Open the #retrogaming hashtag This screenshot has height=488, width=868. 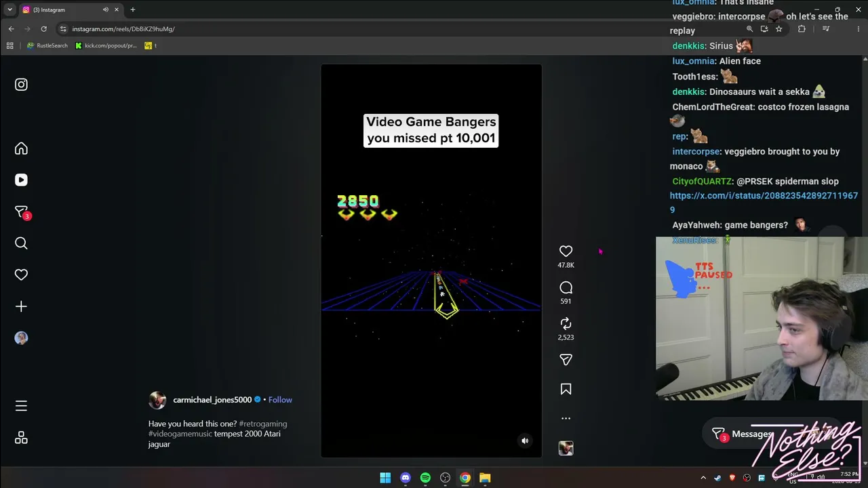[x=263, y=424]
